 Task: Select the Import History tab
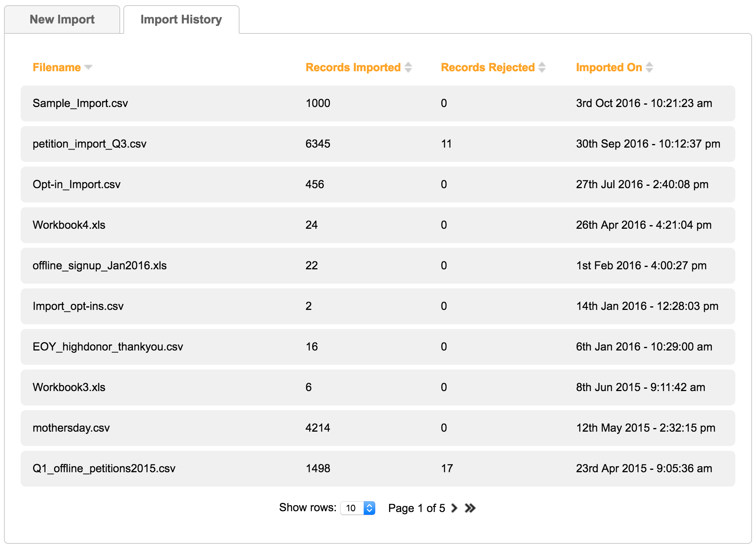(181, 19)
